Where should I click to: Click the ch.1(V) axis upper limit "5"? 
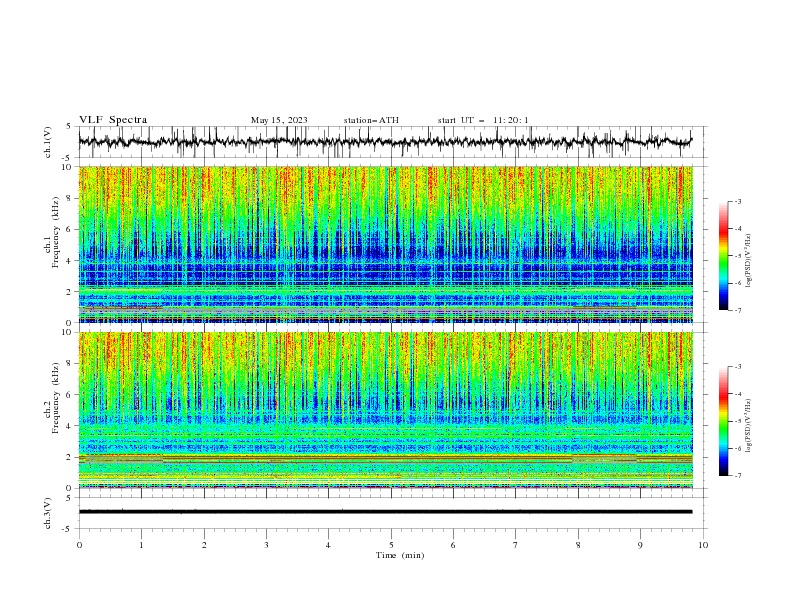(x=69, y=127)
